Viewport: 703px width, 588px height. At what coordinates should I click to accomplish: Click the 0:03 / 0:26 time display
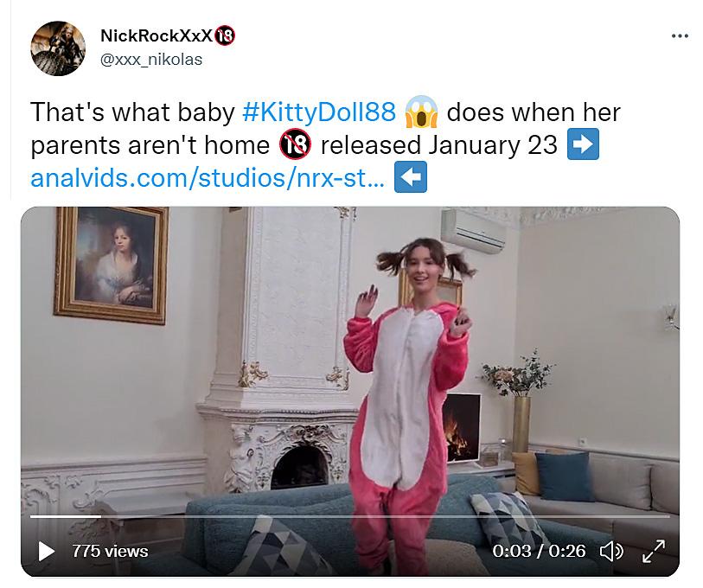coord(540,551)
